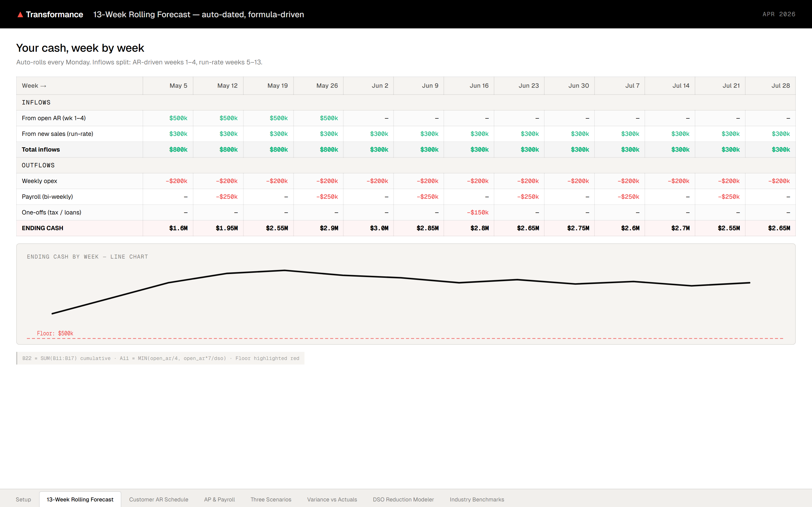
Task: Select the Three Scenarios tab
Action: click(270, 499)
